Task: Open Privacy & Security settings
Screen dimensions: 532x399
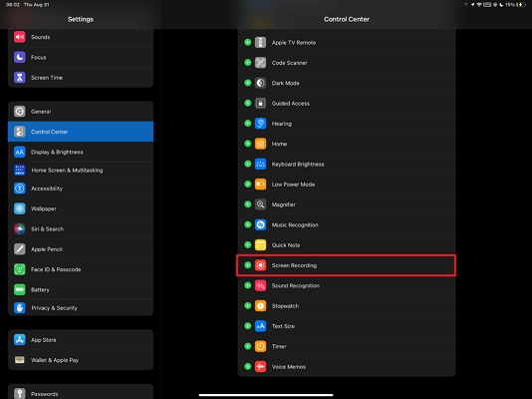Action: (81, 307)
